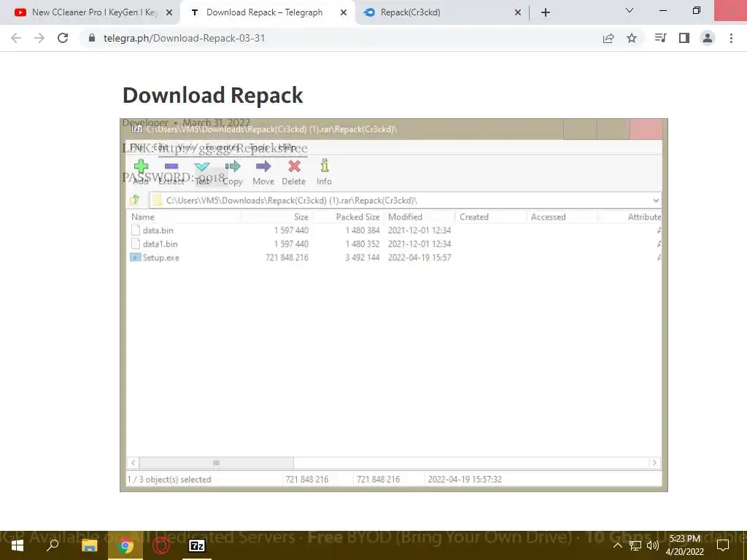Screen dimensions: 747x560
Task: Click the horizontal scrollbar thumb in 7-Zip
Action: [216, 463]
